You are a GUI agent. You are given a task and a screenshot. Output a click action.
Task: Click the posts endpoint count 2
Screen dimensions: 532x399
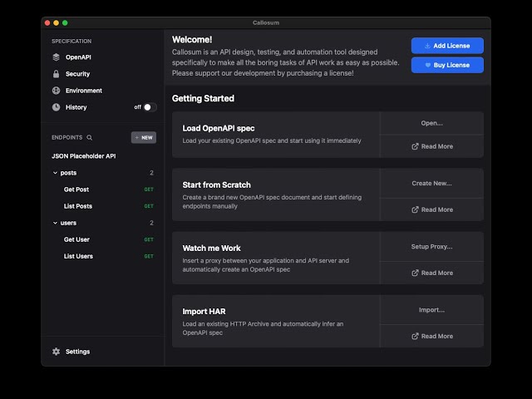(x=151, y=173)
